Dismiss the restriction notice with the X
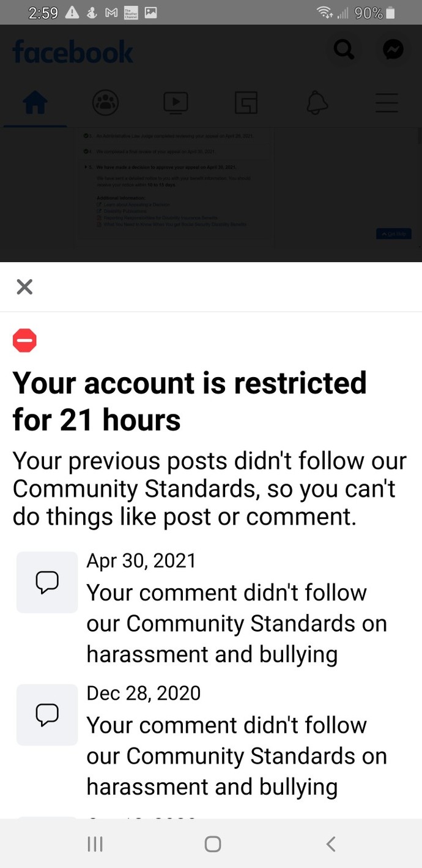 (x=24, y=286)
